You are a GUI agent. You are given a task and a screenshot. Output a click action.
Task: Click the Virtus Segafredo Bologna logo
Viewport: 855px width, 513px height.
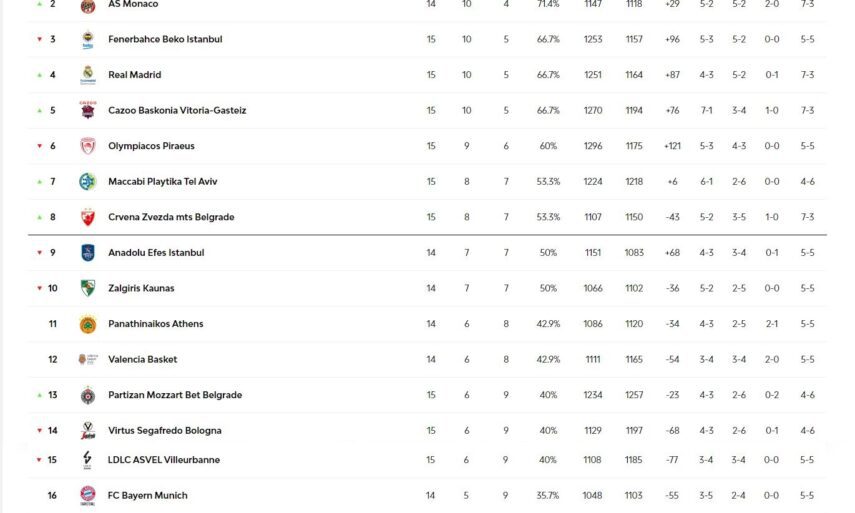pos(88,431)
